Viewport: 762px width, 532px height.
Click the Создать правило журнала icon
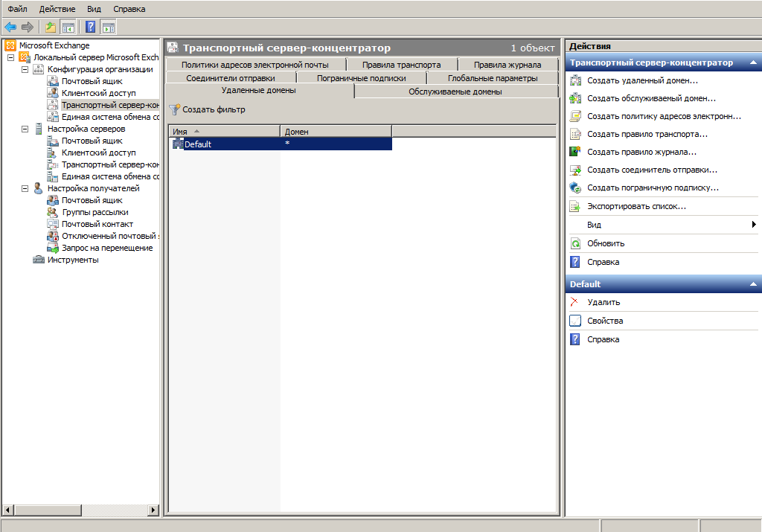coord(575,152)
